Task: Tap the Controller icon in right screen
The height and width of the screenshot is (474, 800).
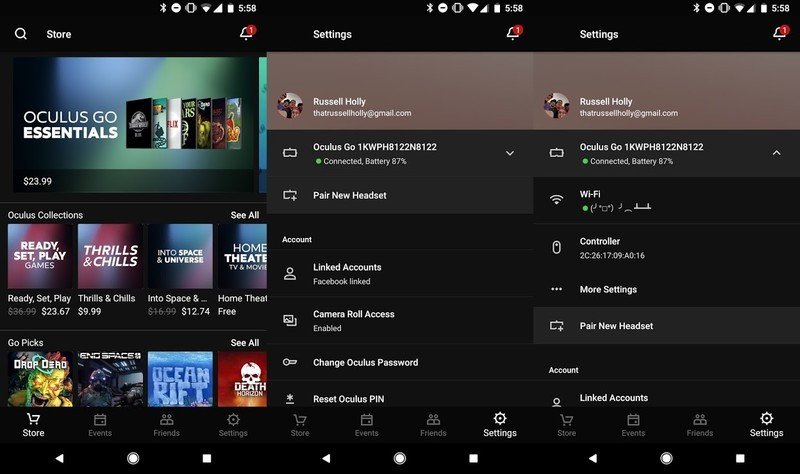Action: tap(557, 247)
